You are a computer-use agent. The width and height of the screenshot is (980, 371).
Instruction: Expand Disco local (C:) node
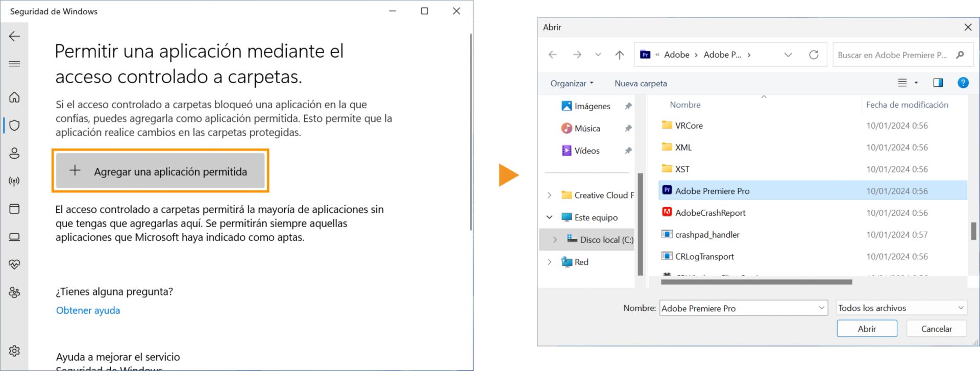pyautogui.click(x=555, y=239)
